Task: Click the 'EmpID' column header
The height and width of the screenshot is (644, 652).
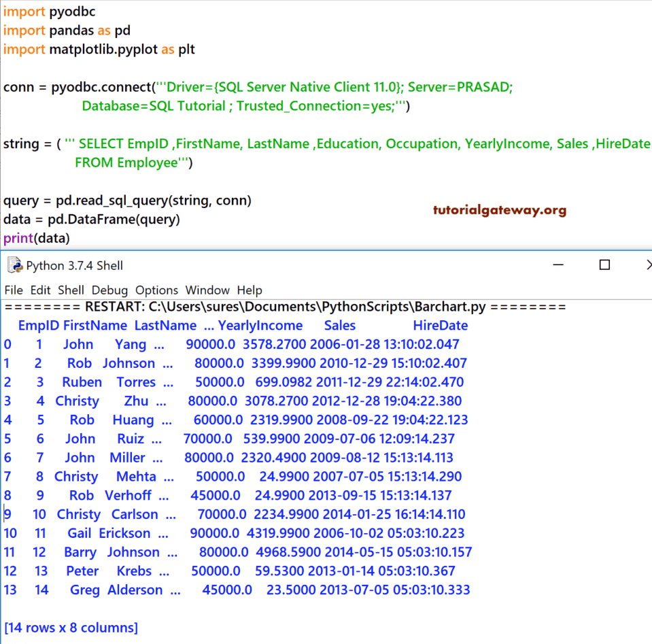Action: tap(39, 325)
